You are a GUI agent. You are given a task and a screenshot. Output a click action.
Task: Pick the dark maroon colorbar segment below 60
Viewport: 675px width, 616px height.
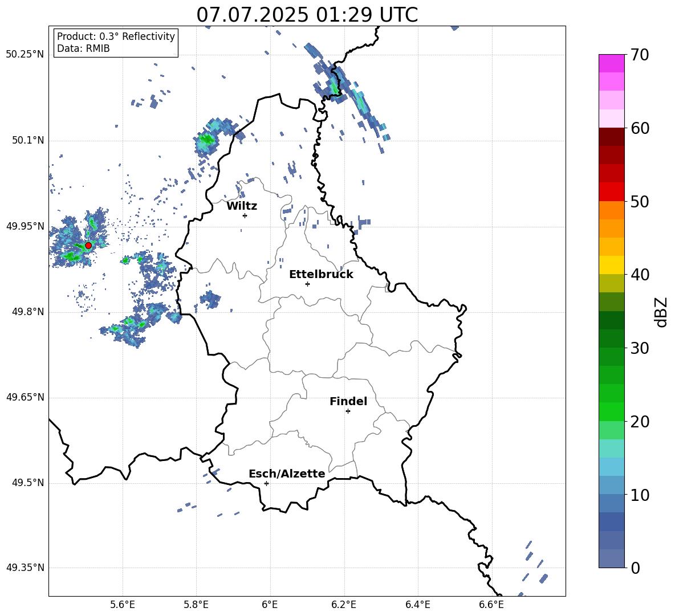[612, 137]
